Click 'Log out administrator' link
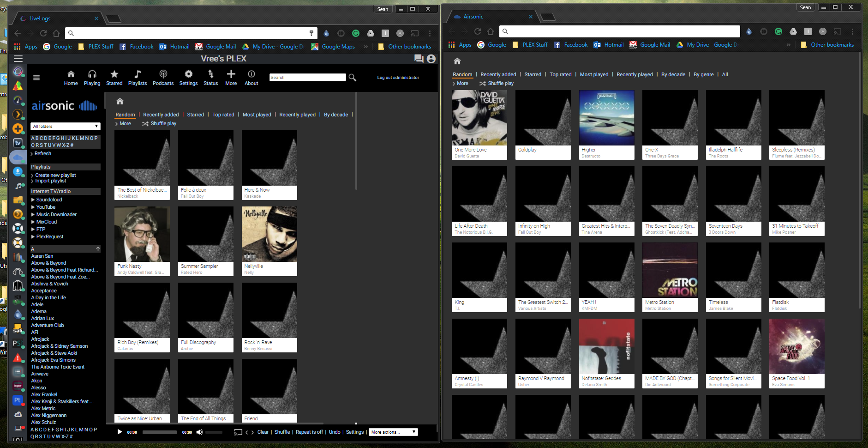The width and height of the screenshot is (868, 448). (x=398, y=78)
